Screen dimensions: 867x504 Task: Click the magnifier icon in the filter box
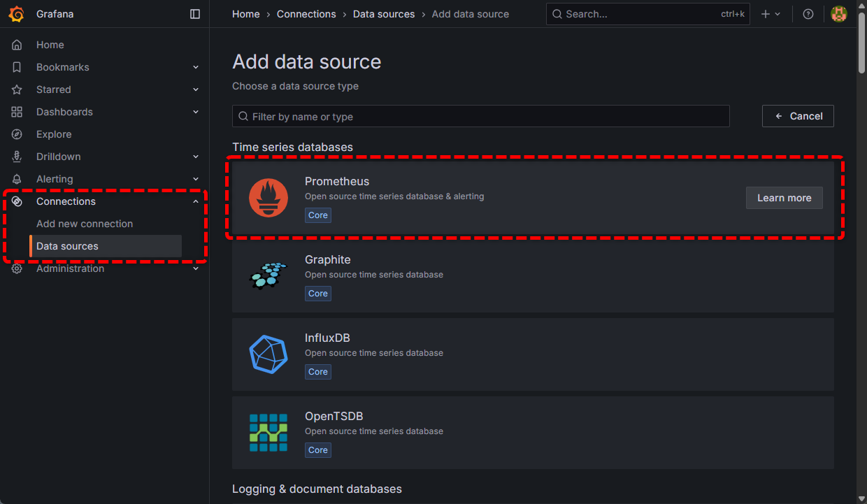[x=243, y=116]
